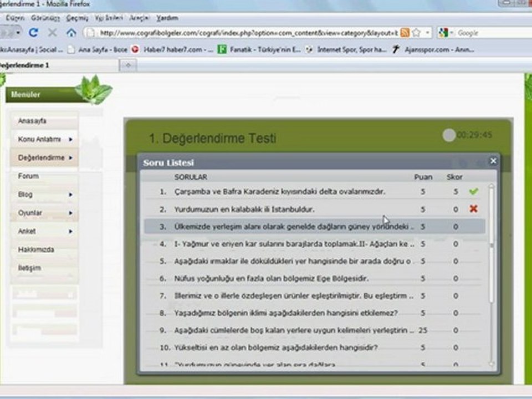Open the Düzen menu
The image size is (532, 399).
pyautogui.click(x=15, y=18)
